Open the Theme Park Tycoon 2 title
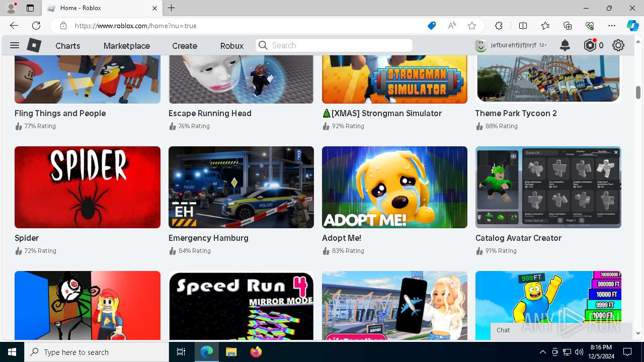Screen dimensions: 644x362 pyautogui.click(x=516, y=113)
